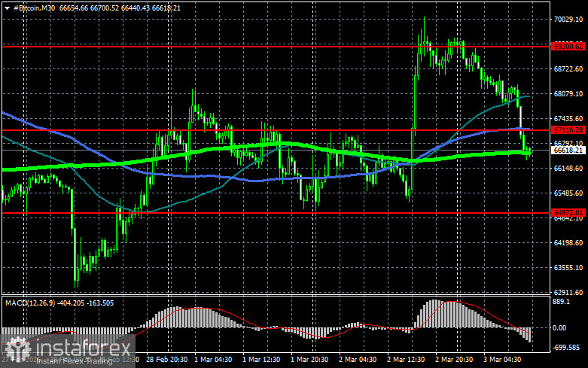Click price scale value 68722.60
The width and height of the screenshot is (588, 368).
pyautogui.click(x=568, y=69)
